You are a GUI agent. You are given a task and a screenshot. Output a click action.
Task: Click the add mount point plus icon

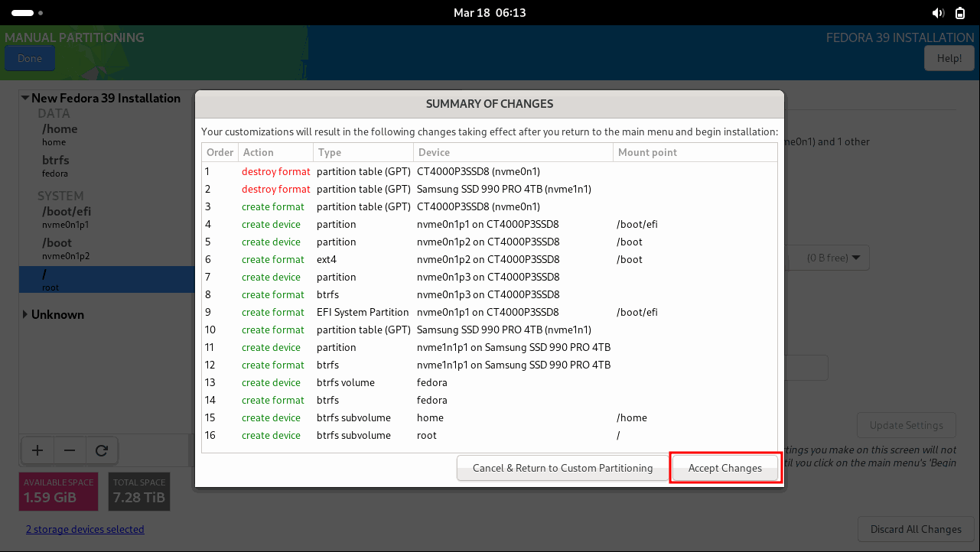tap(37, 451)
